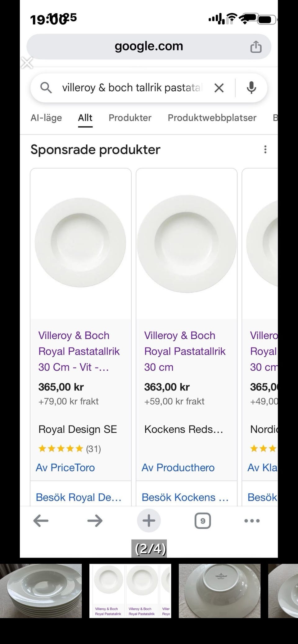
Task: Open the browser three-dot more menu
Action: tap(252, 521)
